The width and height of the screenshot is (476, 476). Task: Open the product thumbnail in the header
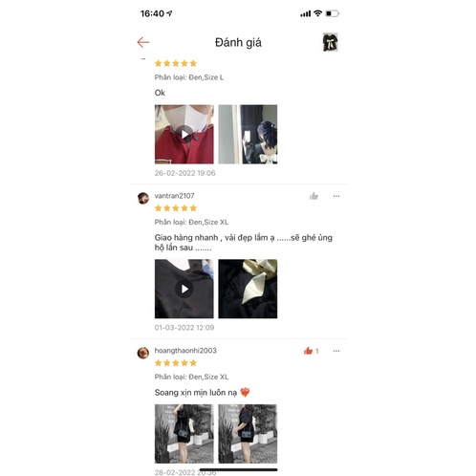tap(330, 42)
